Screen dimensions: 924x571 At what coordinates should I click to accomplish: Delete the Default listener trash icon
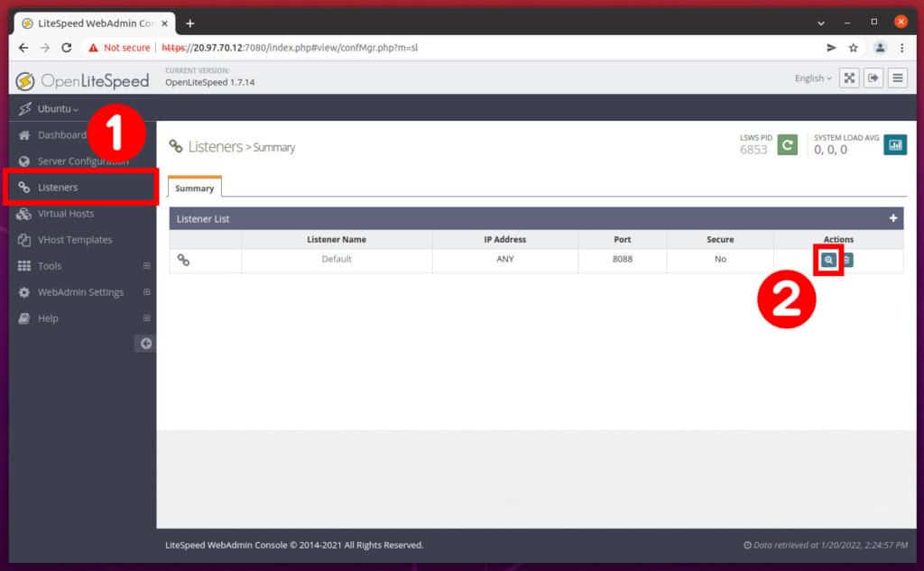click(846, 260)
